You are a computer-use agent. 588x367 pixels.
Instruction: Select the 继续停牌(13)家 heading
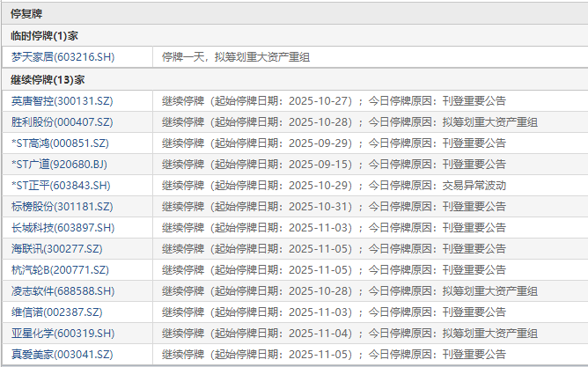click(x=48, y=80)
